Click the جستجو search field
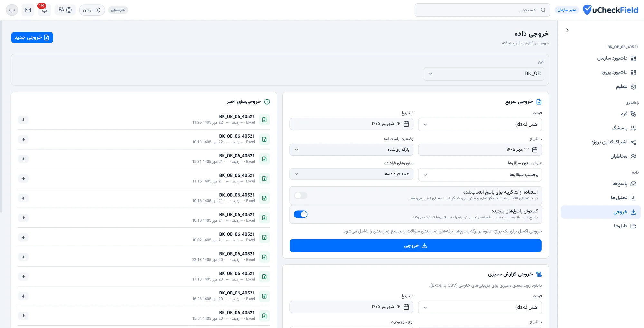644x328 pixels. (x=482, y=10)
